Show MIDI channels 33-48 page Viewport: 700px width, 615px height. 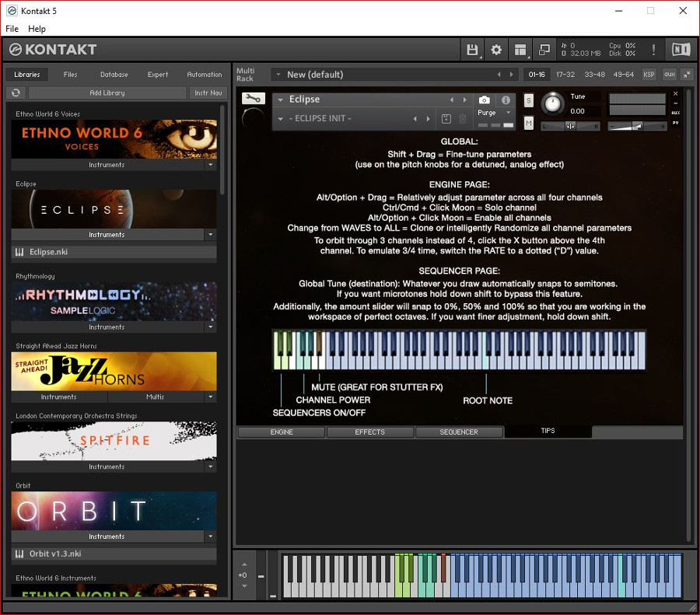pyautogui.click(x=595, y=75)
